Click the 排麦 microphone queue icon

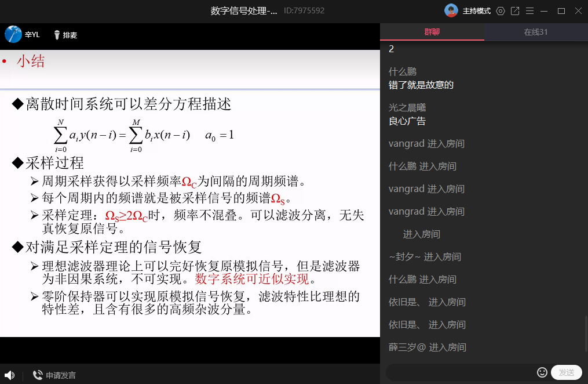57,35
